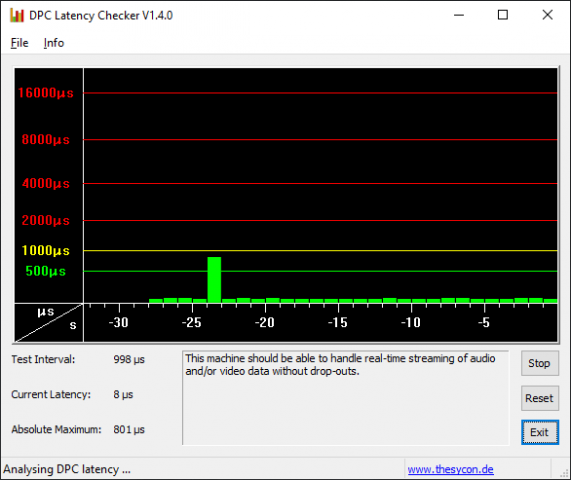Image resolution: width=571 pixels, height=480 pixels.
Task: Open the www.thesycon.de link
Action: coord(450,469)
